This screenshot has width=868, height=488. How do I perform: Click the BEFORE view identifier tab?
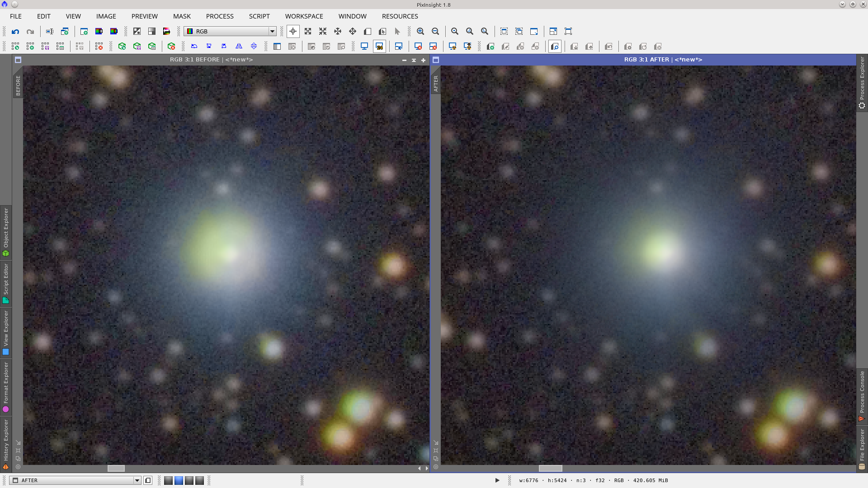[x=18, y=85]
